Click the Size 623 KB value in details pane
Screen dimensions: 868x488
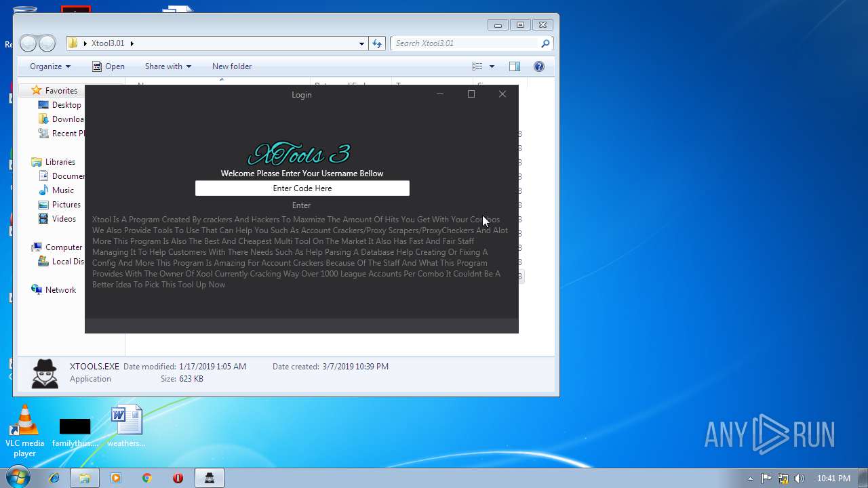(x=191, y=379)
